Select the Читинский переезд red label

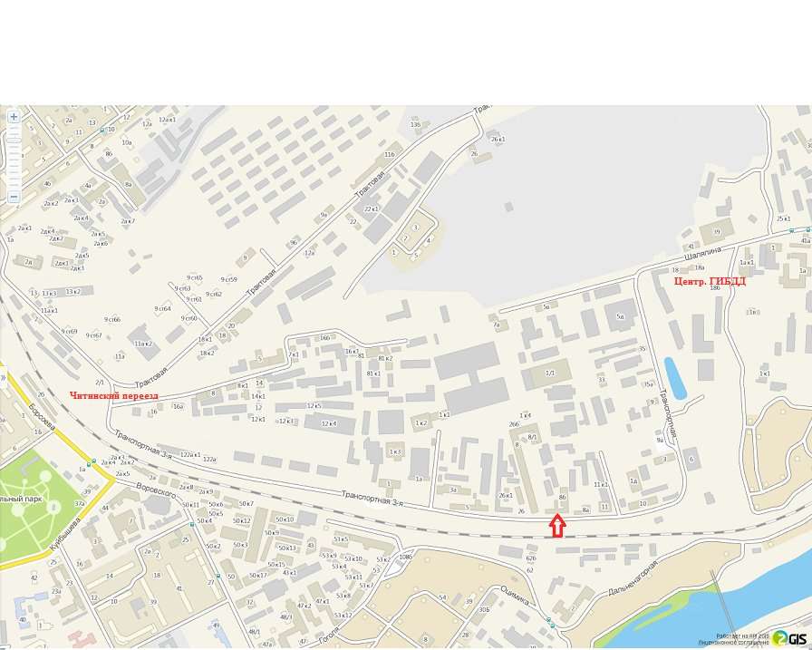114,395
